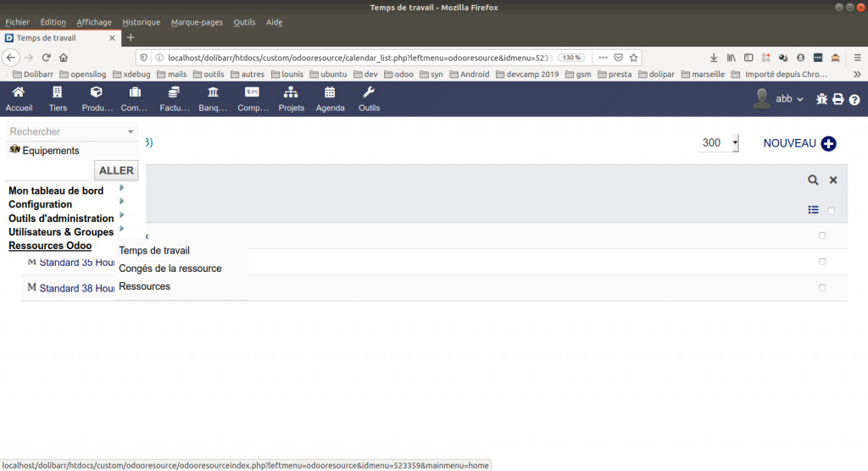Screen dimensions: 868x471
Task: Open the help question mark icon
Action: click(854, 100)
